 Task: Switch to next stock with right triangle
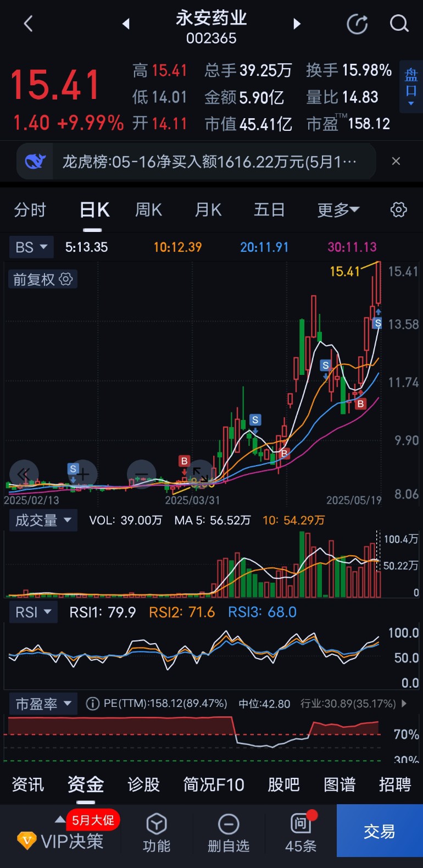tap(297, 24)
